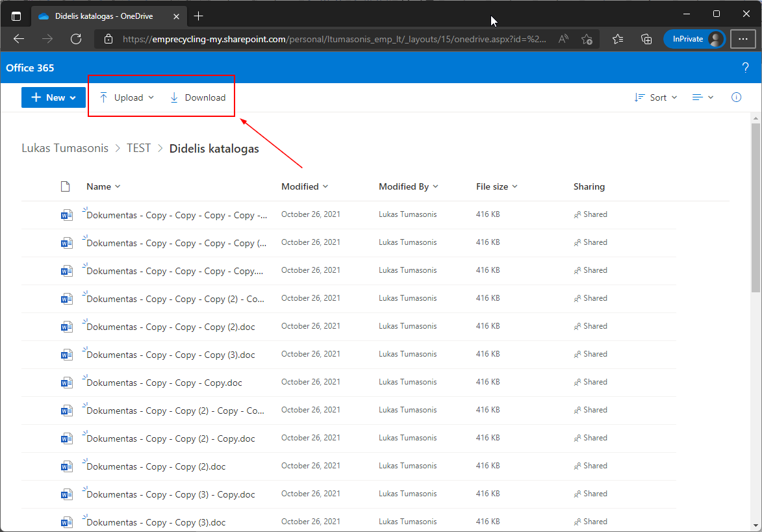This screenshot has height=532, width=762.
Task: Click the Word icon of Dokumentas - Copy - Copy.doc
Action: [x=66, y=383]
